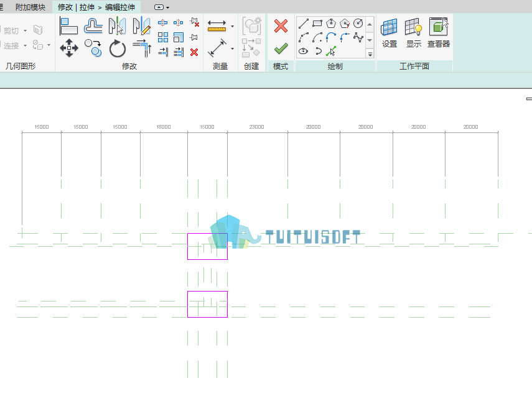Select the Offset tool
This screenshot has height=396, width=532.
point(93,27)
